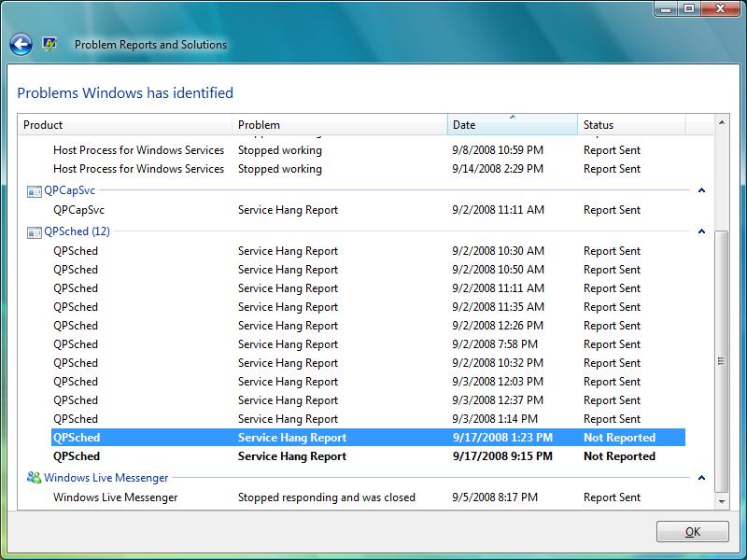747x560 pixels.
Task: Sort by the Status column header
Action: pyautogui.click(x=631, y=125)
